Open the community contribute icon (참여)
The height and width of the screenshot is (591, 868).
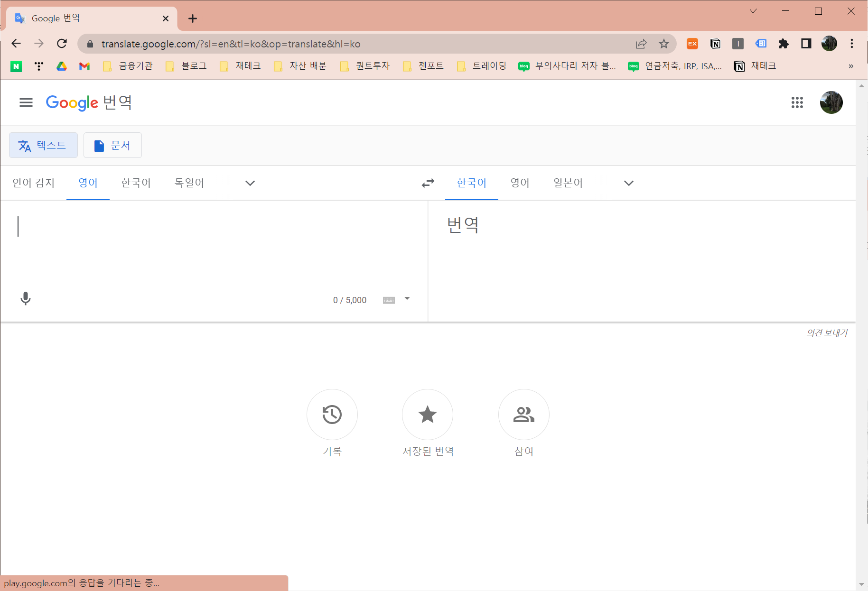click(x=524, y=415)
